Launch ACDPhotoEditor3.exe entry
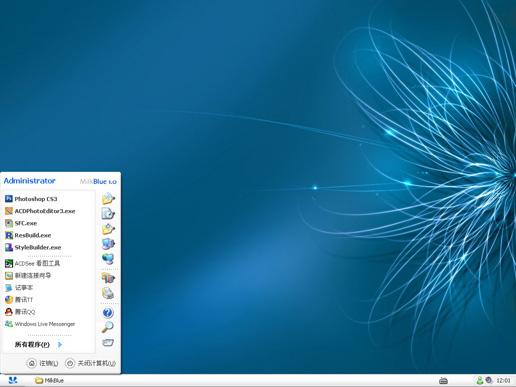The height and width of the screenshot is (387, 516). (x=40, y=211)
